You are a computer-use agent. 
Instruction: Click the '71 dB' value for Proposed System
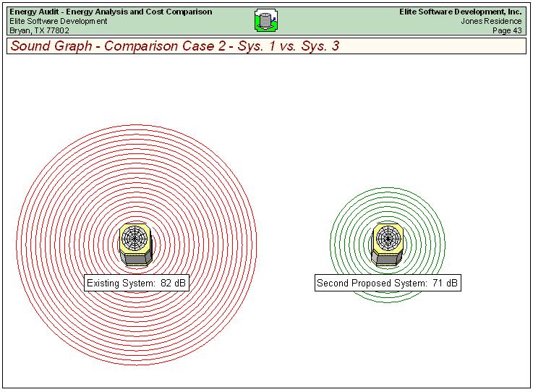444,284
